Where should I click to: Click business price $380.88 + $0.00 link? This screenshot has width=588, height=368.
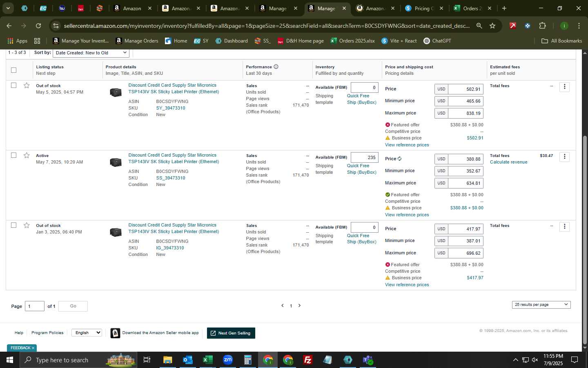(x=467, y=208)
